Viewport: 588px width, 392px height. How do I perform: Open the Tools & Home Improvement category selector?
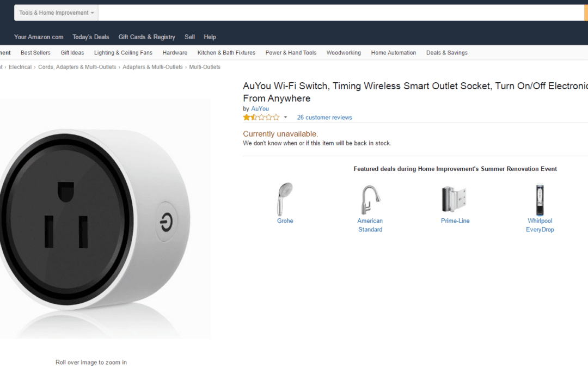click(56, 12)
